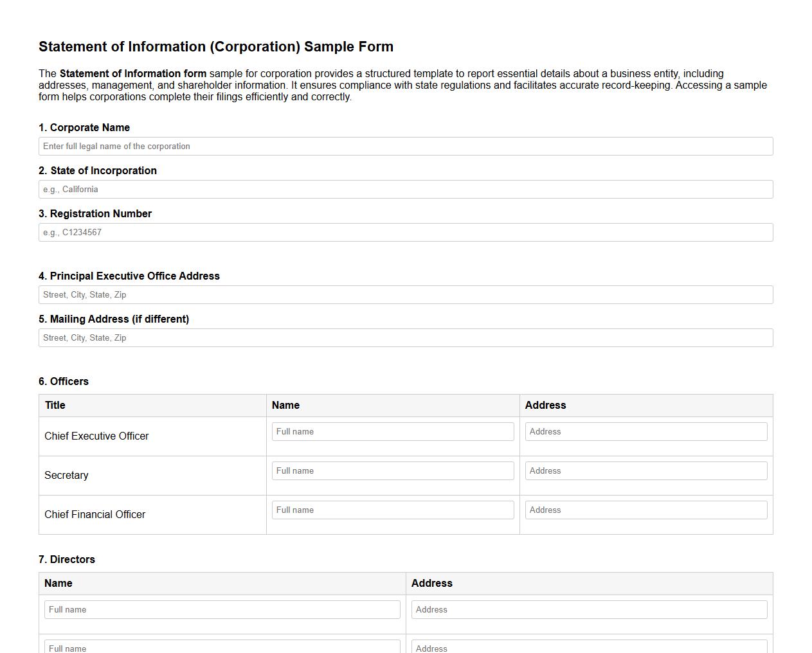This screenshot has height=653, width=812.
Task: Click the Secretary full name field
Action: point(393,470)
